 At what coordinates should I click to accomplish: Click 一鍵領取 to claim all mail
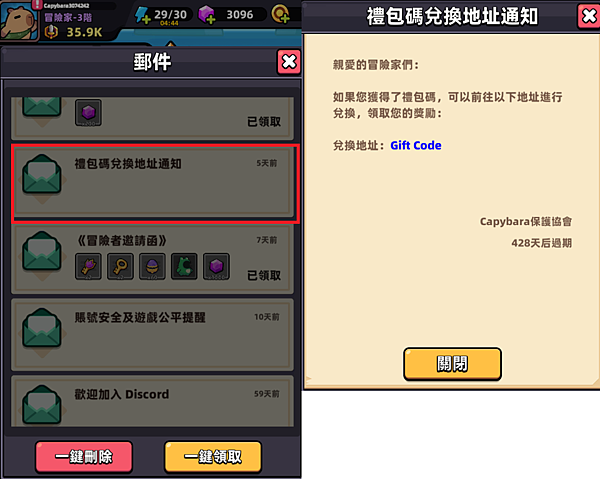[213, 457]
